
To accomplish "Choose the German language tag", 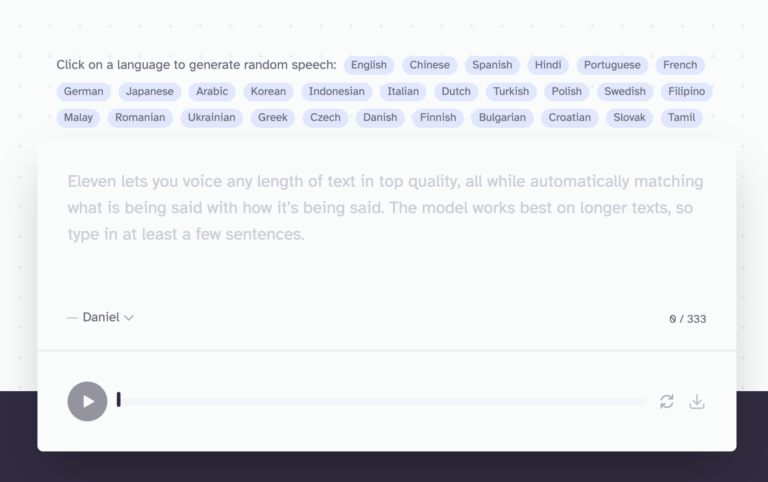I will pos(83,91).
